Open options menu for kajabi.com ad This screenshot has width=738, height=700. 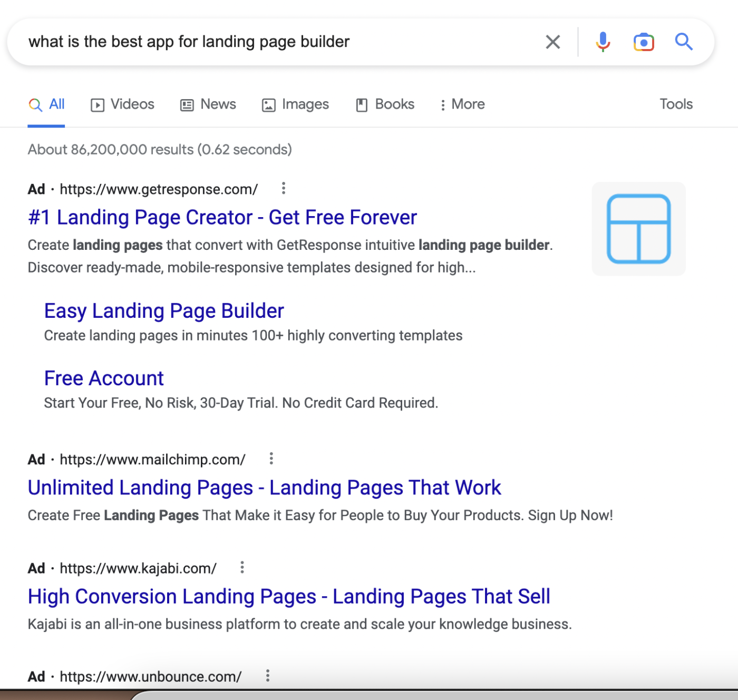click(x=242, y=568)
